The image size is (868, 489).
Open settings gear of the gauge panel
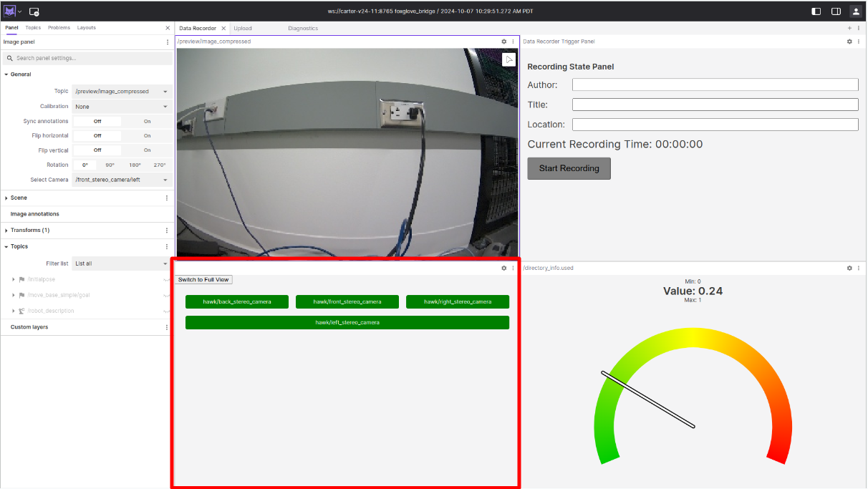pos(849,268)
